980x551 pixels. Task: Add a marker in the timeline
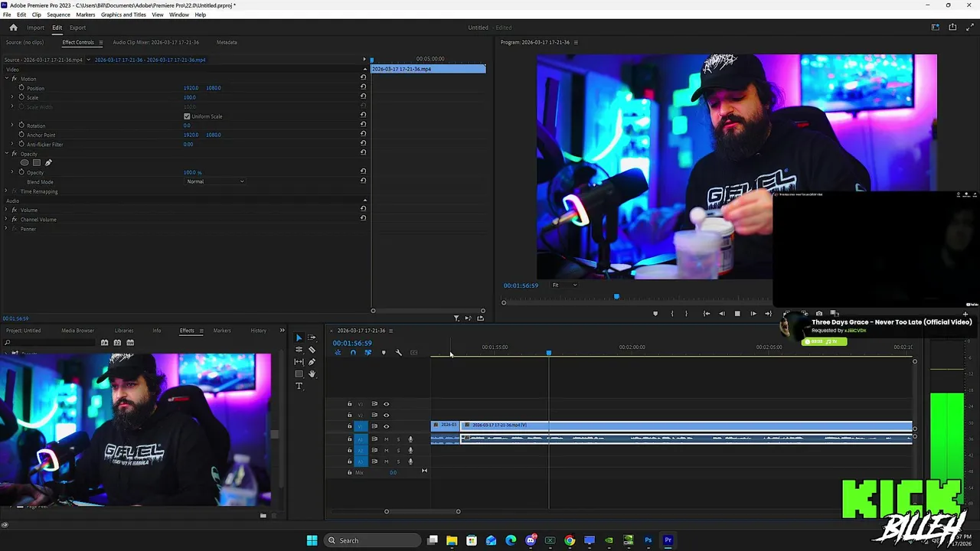tap(384, 353)
